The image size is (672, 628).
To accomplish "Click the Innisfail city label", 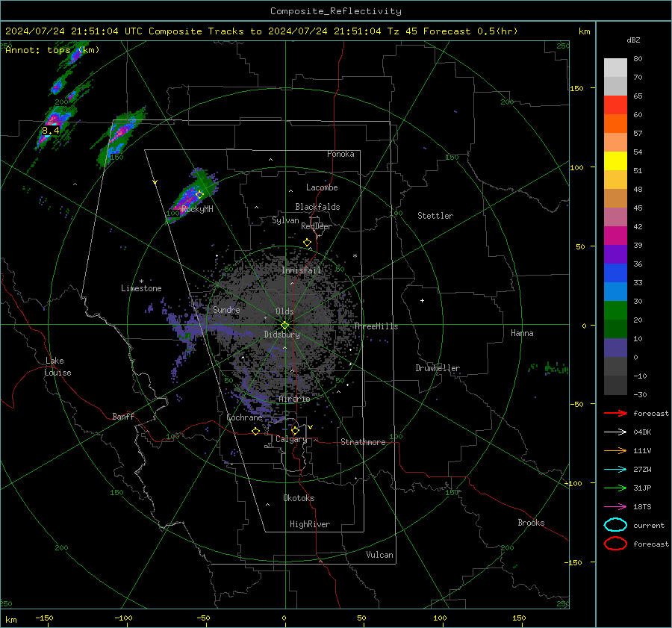I will [302, 270].
